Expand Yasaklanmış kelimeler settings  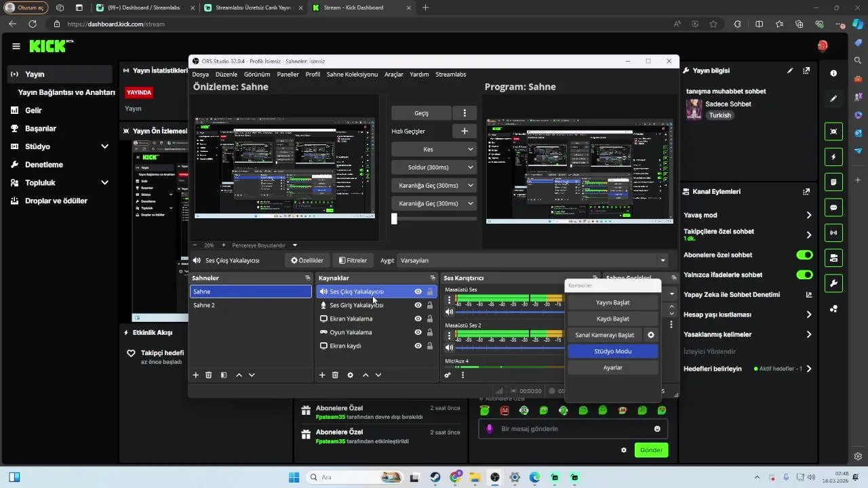click(x=809, y=334)
